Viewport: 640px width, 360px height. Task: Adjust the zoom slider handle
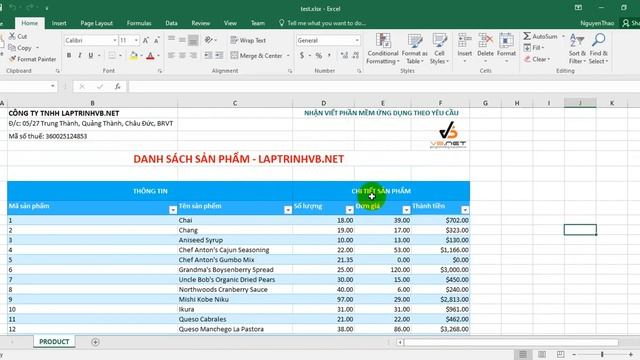[x=602, y=354]
